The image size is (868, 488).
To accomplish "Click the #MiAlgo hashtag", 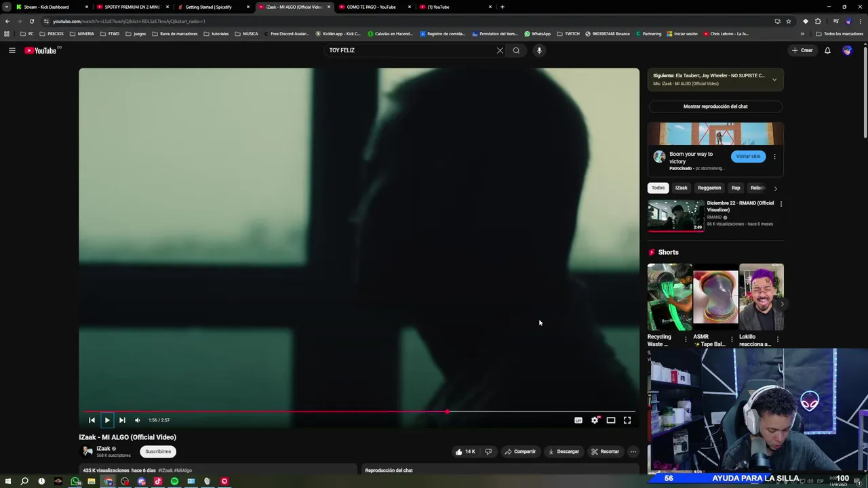I will [x=183, y=470].
